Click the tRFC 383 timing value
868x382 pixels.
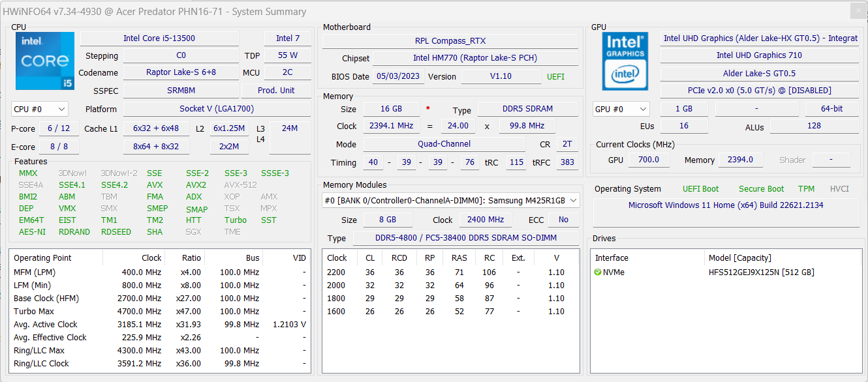coord(567,162)
